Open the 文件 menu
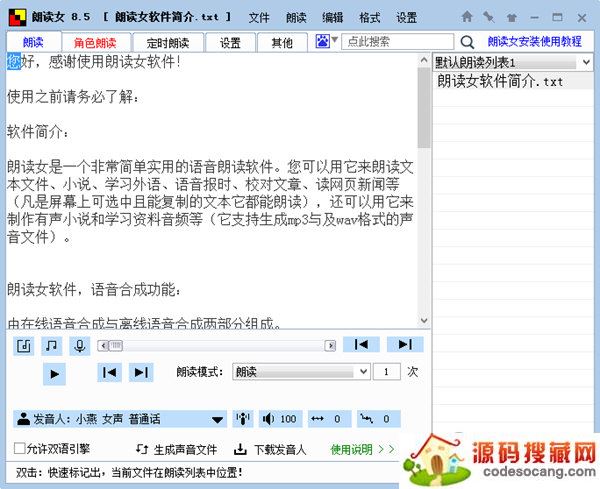This screenshot has width=600, height=489. (x=259, y=18)
